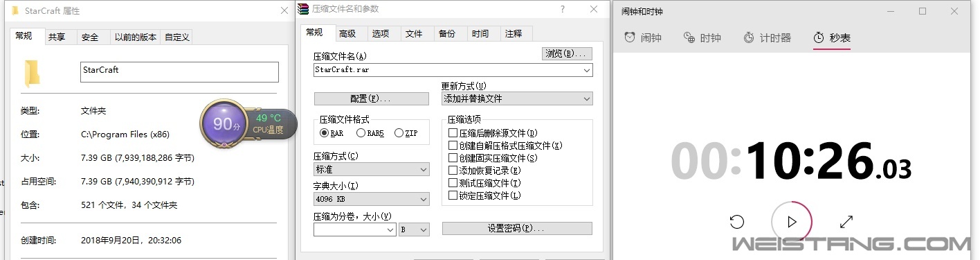Select the 秒表 stopwatch tab
This screenshot has width=980, height=260.
832,37
